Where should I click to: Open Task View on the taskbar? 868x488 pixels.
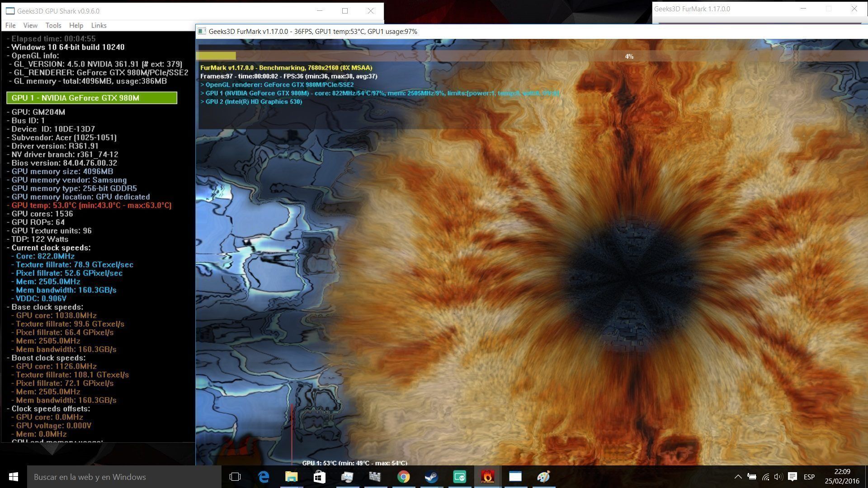click(x=235, y=477)
